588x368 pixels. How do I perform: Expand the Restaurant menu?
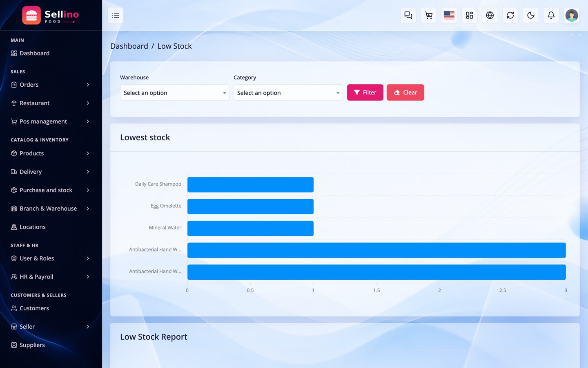(x=51, y=103)
